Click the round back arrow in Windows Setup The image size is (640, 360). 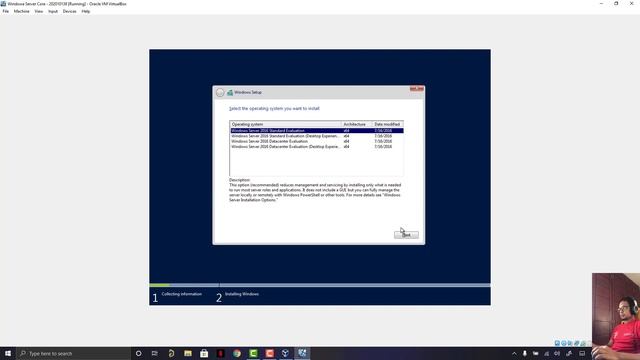(220, 93)
